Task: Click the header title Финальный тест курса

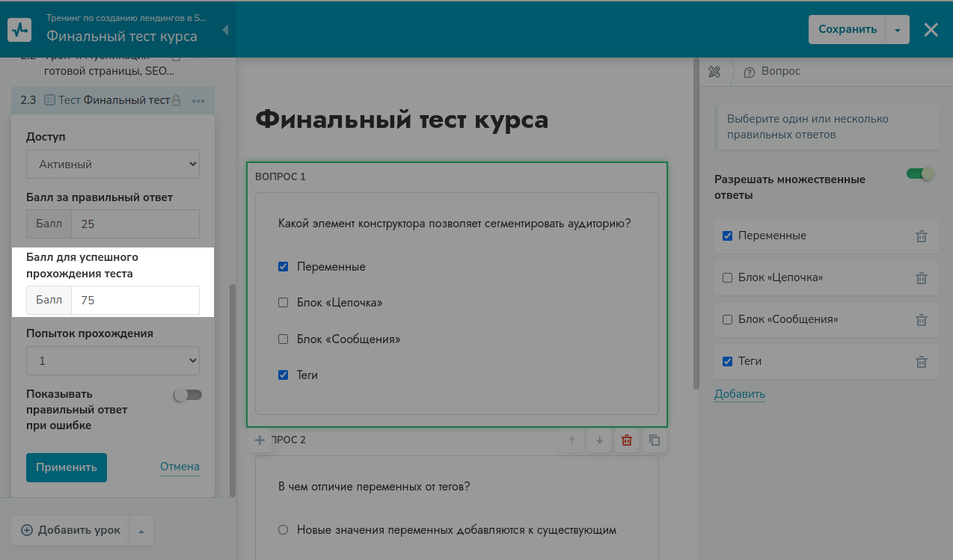Action: pyautogui.click(x=122, y=36)
